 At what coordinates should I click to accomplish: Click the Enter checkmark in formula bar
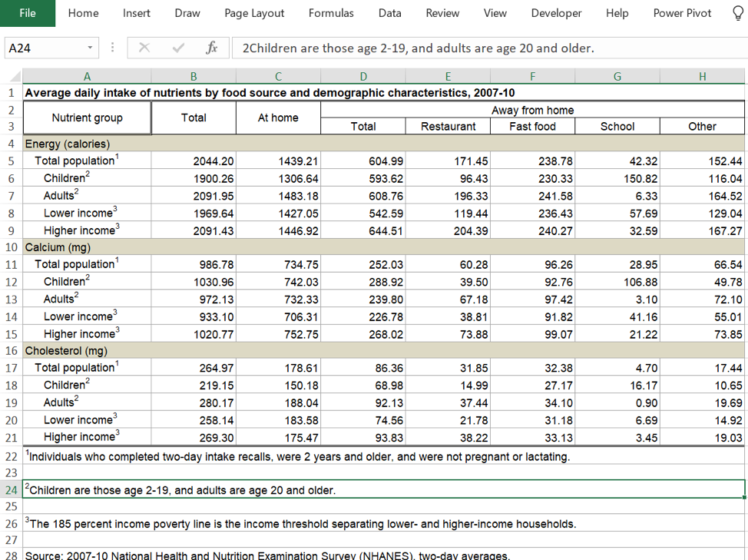click(178, 48)
